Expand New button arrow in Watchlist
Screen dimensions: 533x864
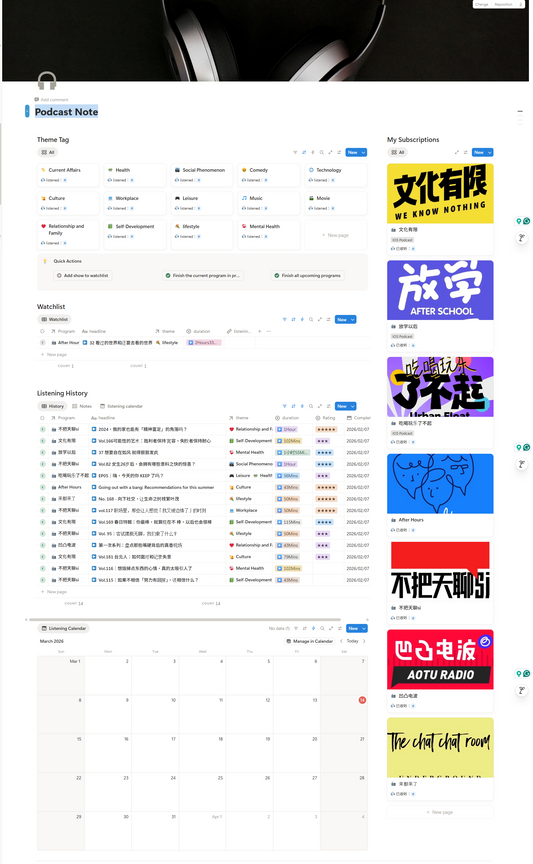coord(353,320)
